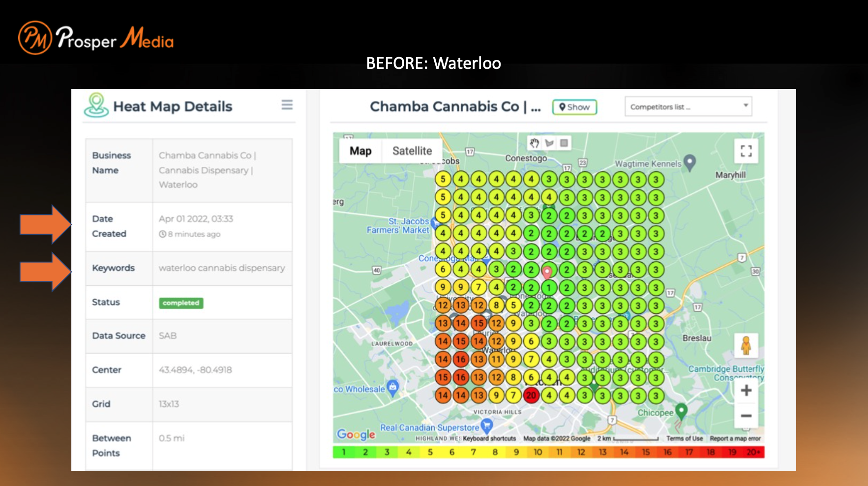This screenshot has width=868, height=486.
Task: Select keyword text waterloo cannabis dispensary
Action: 222,268
